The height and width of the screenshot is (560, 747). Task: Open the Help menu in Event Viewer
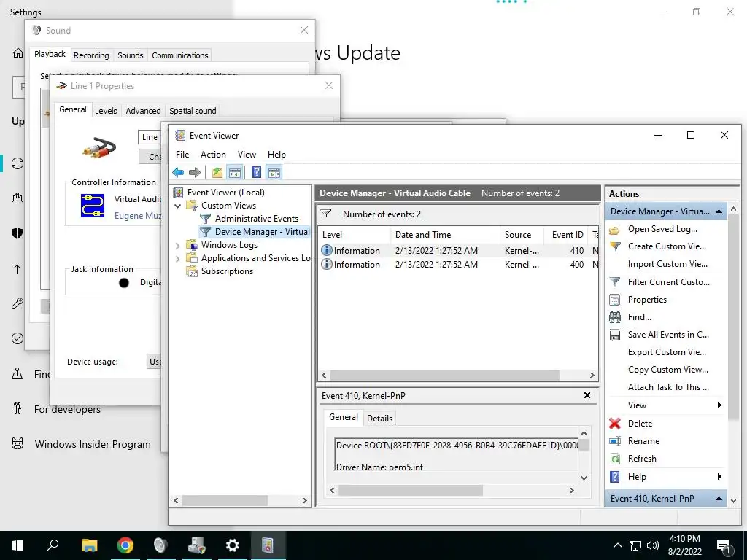[x=276, y=155]
